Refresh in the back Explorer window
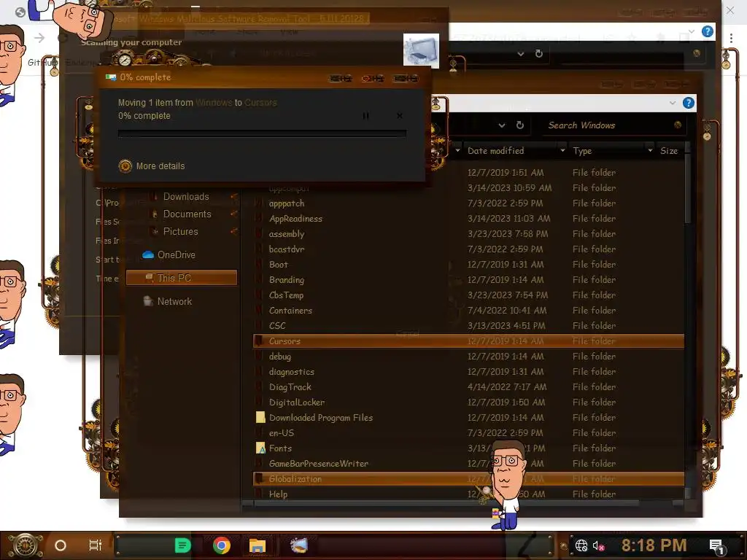The height and width of the screenshot is (560, 747). pyautogui.click(x=539, y=53)
